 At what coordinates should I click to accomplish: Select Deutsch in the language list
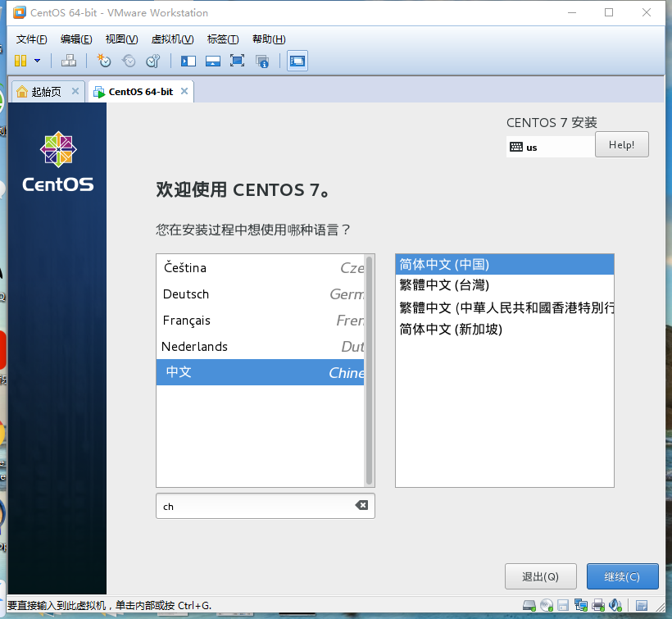coord(260,294)
